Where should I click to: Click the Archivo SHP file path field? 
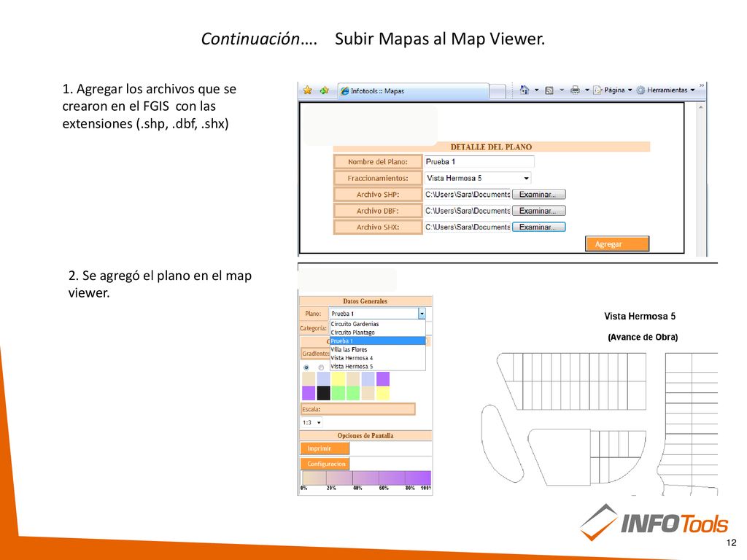pos(468,194)
